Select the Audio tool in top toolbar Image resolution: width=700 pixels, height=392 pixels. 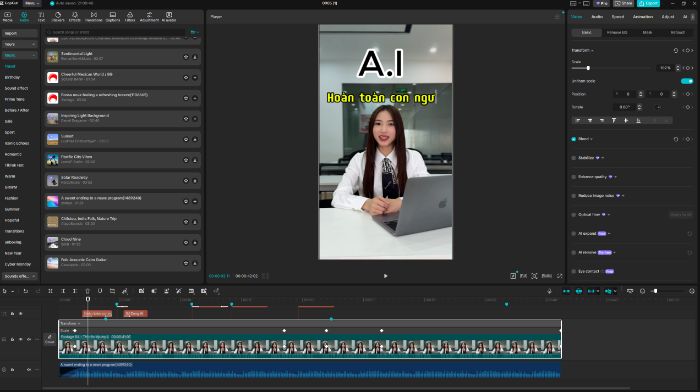[x=24, y=17]
